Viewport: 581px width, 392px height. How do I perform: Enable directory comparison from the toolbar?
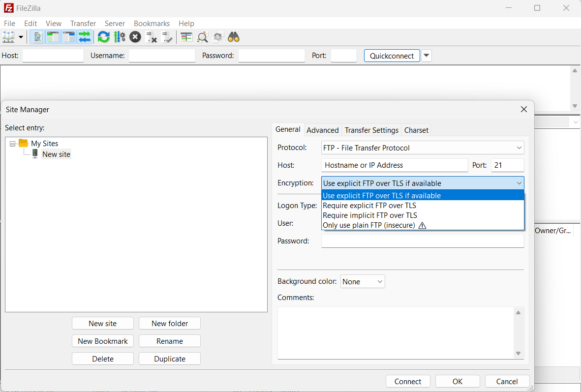point(186,37)
